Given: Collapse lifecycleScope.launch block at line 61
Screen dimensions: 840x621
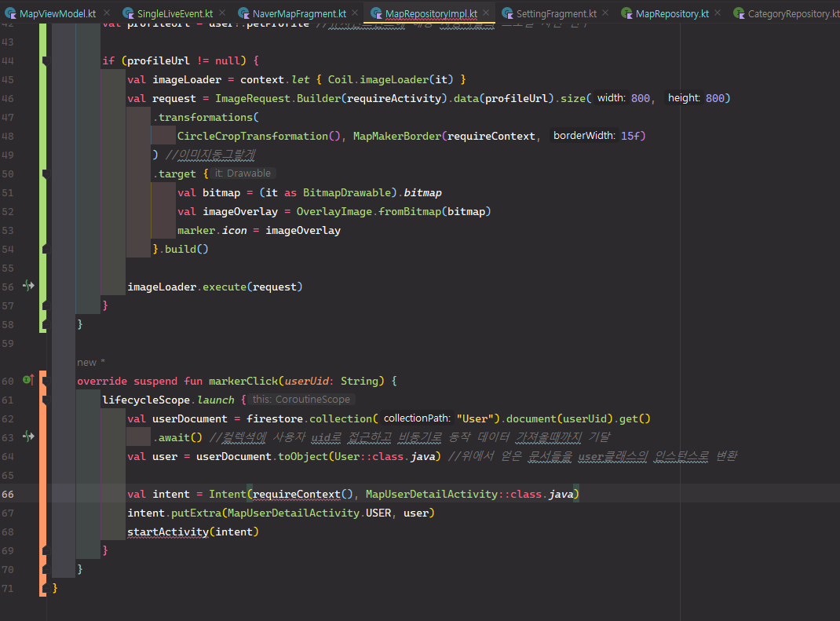Looking at the screenshot, I should coord(46,400).
